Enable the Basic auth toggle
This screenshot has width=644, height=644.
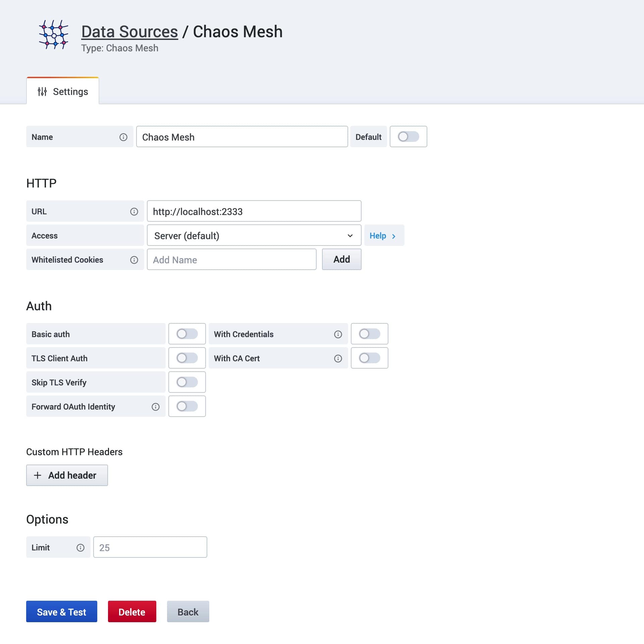coord(187,334)
